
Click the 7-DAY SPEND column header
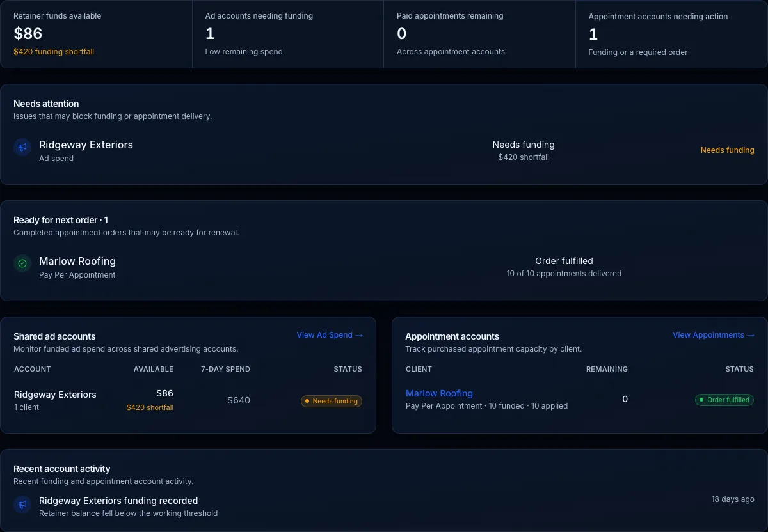[225, 369]
